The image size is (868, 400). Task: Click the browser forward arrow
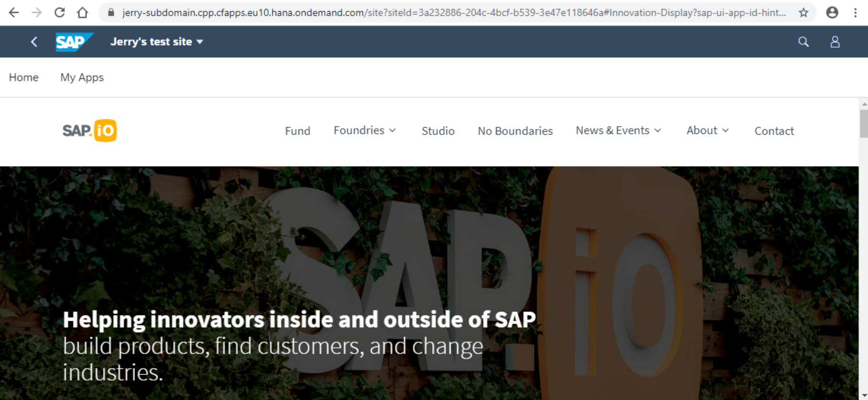[37, 12]
